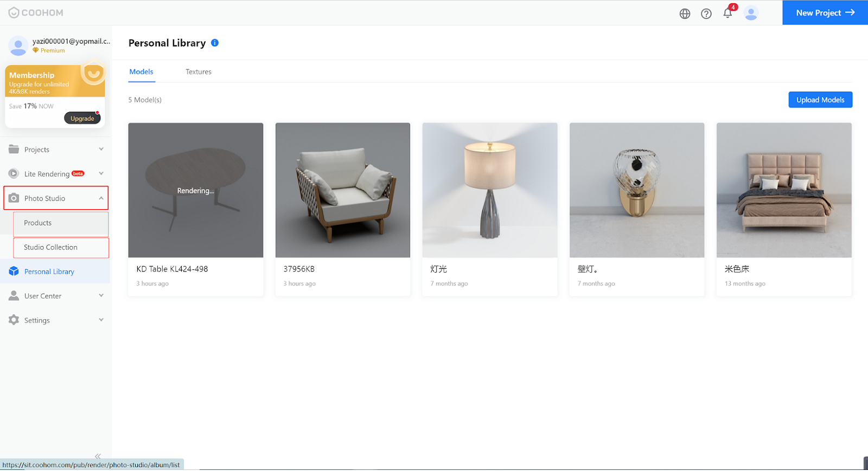
Task: Open the 米色床 bed thumbnail
Action: [784, 190]
